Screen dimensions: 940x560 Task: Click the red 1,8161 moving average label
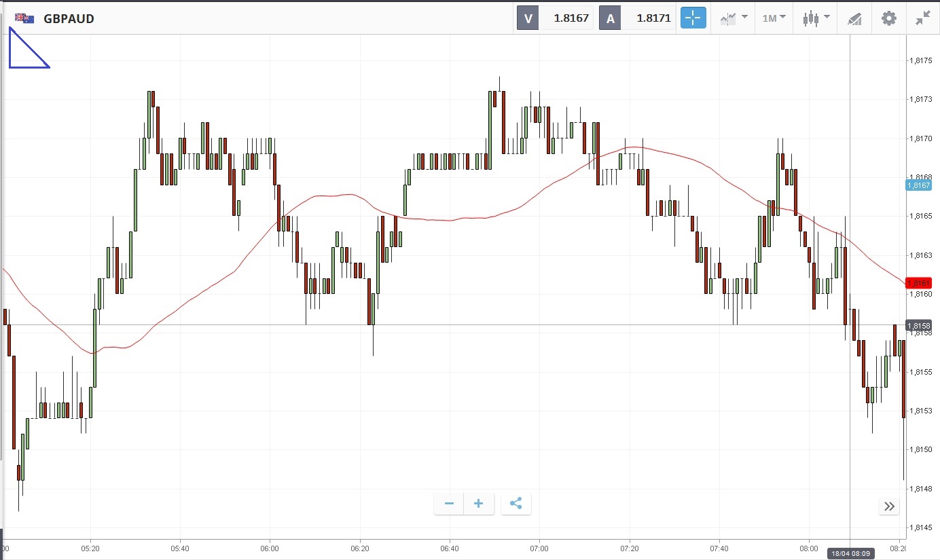tap(918, 282)
